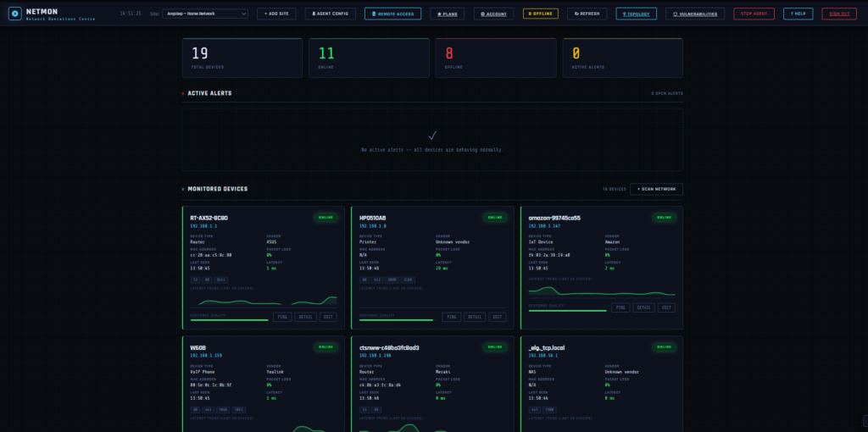
Task: Click IP address 192.168.1.1
Action: tap(203, 226)
